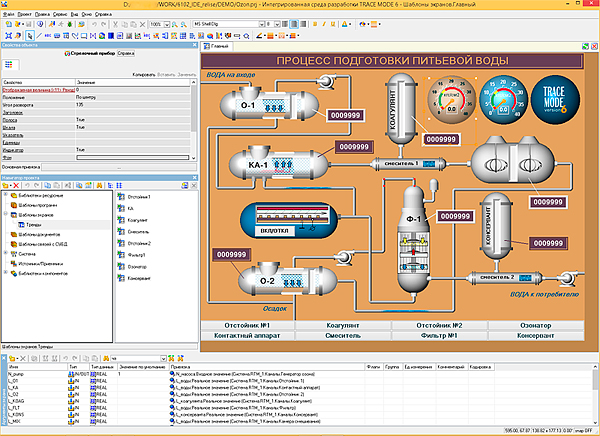
Task: Click the rectangle drawing tool icon
Action: click(84, 36)
